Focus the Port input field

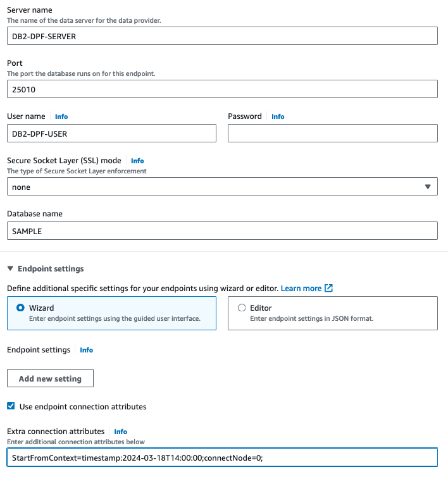click(x=221, y=89)
